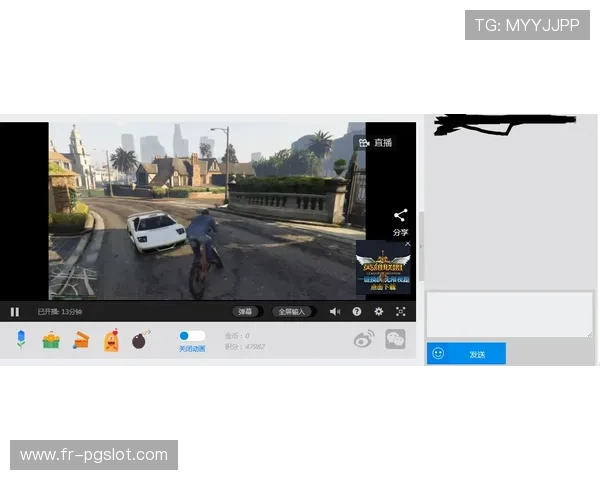The height and width of the screenshot is (480, 600).
Task: Open the game ad banner thumbnail
Action: pos(383,268)
